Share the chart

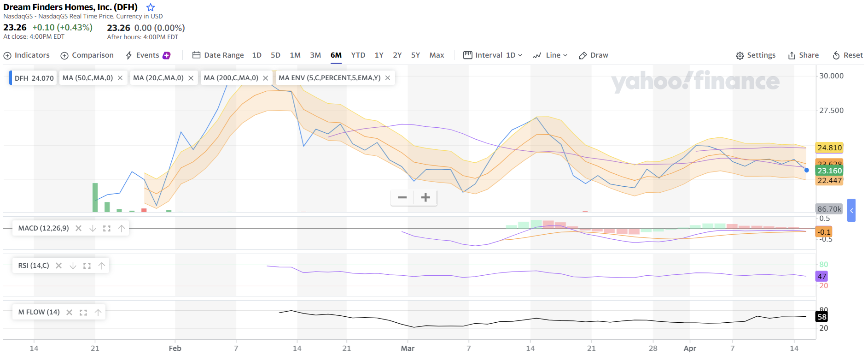click(804, 55)
